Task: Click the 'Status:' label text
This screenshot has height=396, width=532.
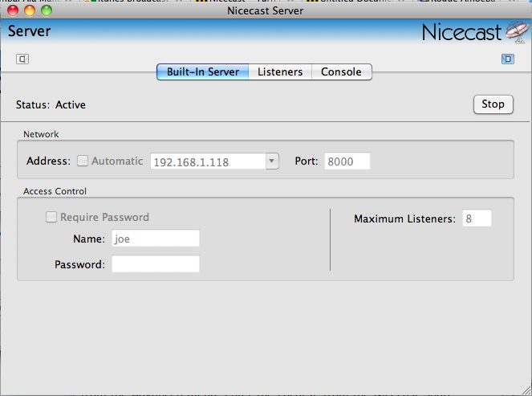Action: pyautogui.click(x=33, y=104)
